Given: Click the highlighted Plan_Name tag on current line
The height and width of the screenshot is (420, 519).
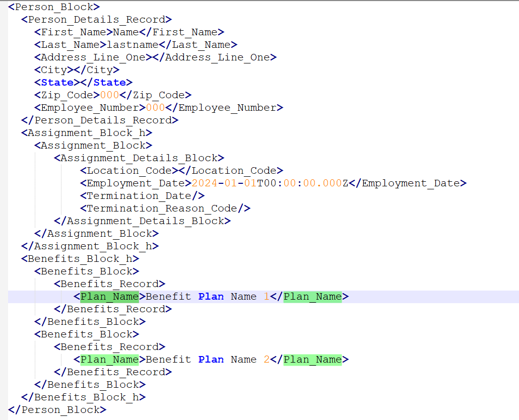Looking at the screenshot, I should 108,296.
